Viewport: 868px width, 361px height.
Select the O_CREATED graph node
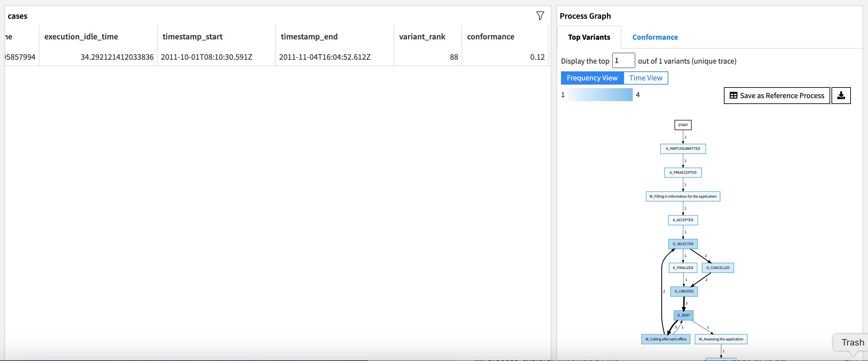684,291
